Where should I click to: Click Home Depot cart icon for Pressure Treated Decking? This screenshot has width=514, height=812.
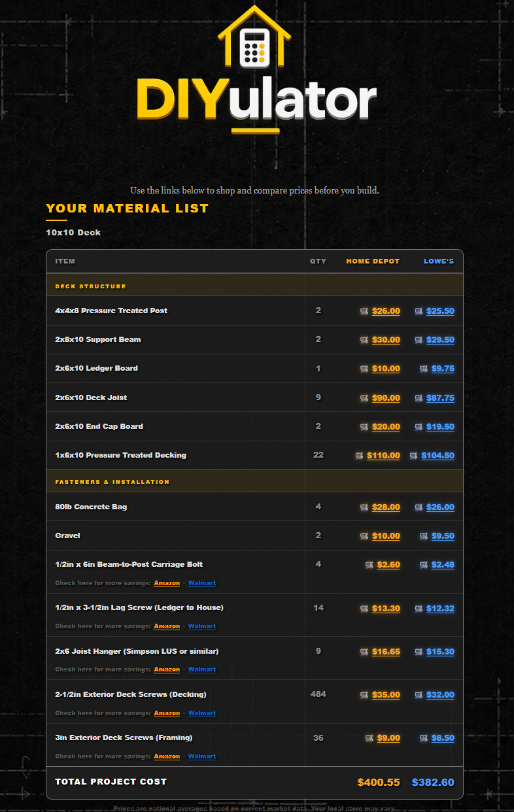coord(359,456)
